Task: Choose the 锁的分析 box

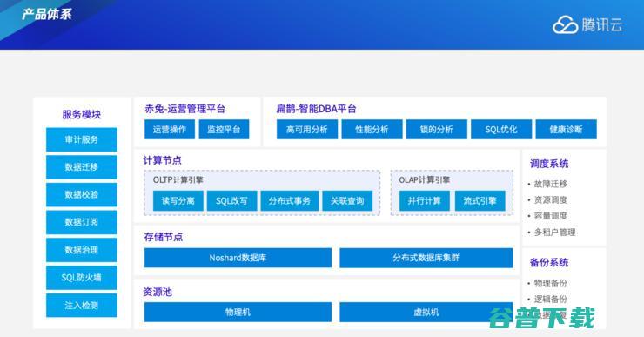Action: (437, 130)
